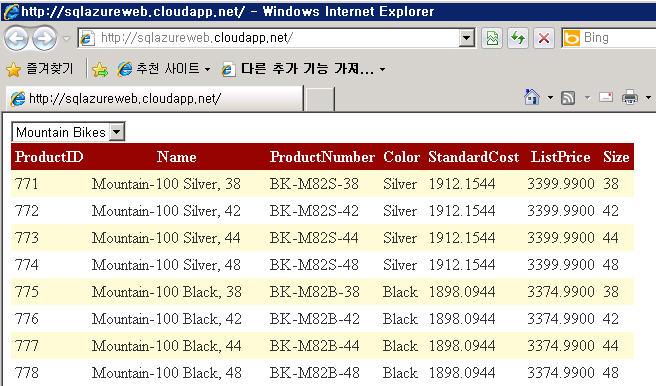Click the Print icon
Screen dimensions: 656x386
coord(630,97)
